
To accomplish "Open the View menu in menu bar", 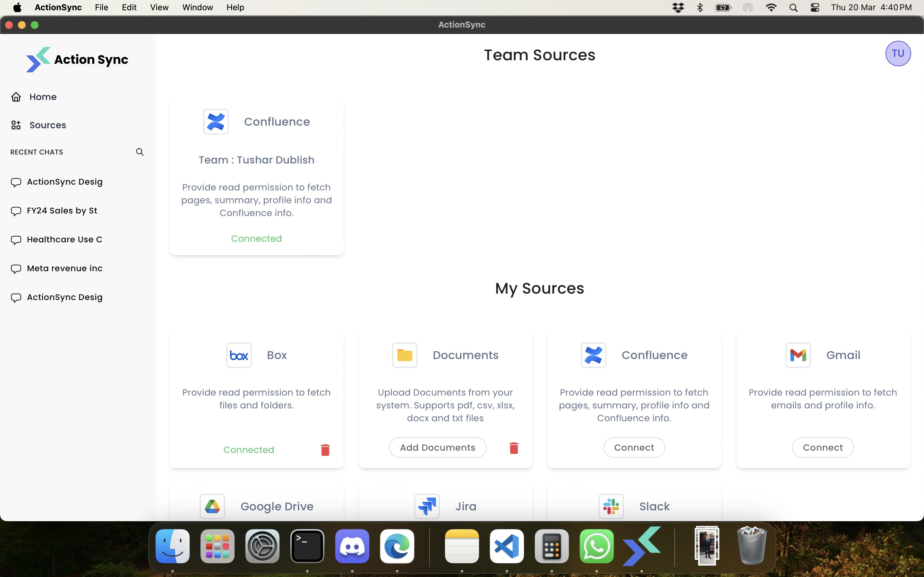I will (x=159, y=7).
